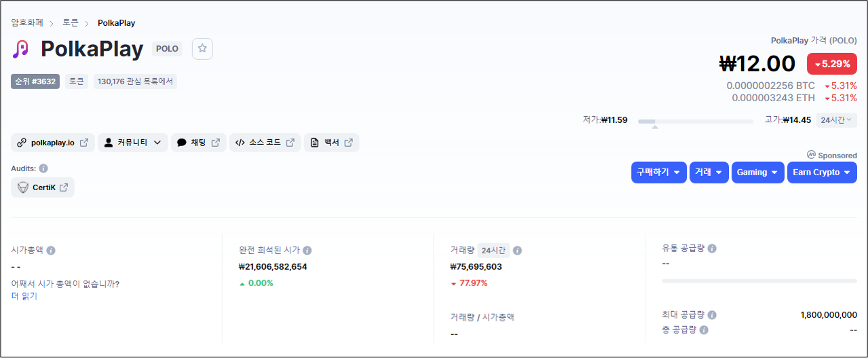Add PolkaPlay to watchlist with star icon
The height and width of the screenshot is (358, 868).
tap(202, 49)
